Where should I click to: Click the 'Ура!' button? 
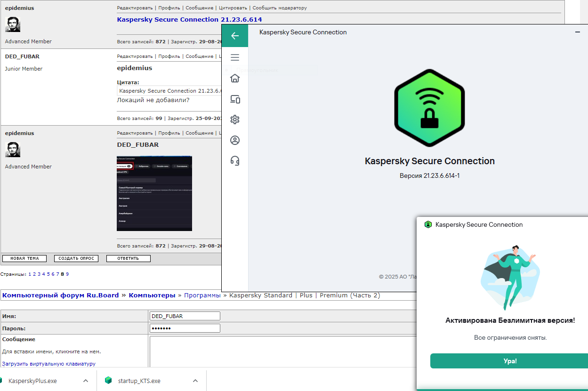(509, 361)
